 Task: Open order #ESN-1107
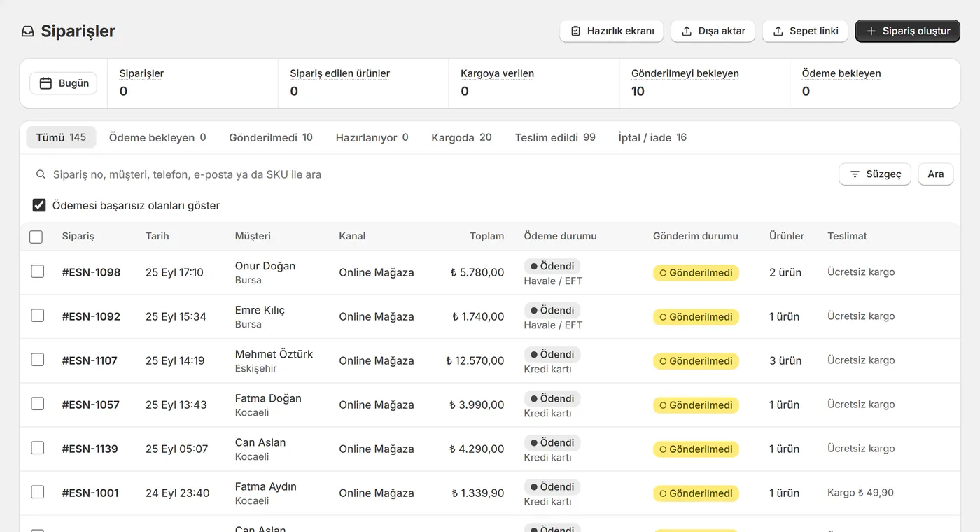(90, 360)
